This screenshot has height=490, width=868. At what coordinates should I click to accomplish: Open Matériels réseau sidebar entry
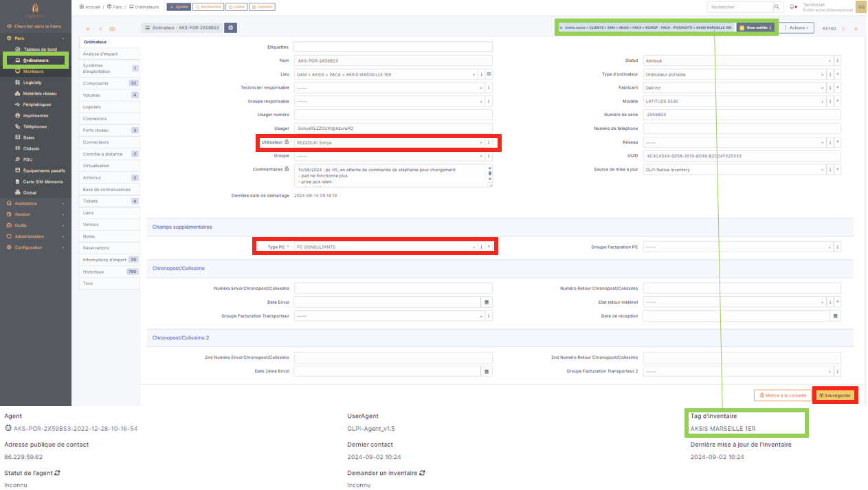pyautogui.click(x=40, y=93)
